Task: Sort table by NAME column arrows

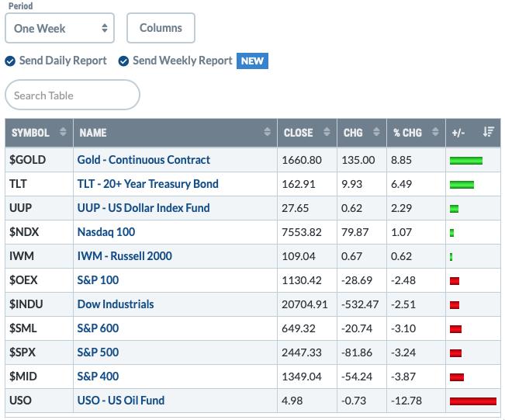Action: click(267, 132)
